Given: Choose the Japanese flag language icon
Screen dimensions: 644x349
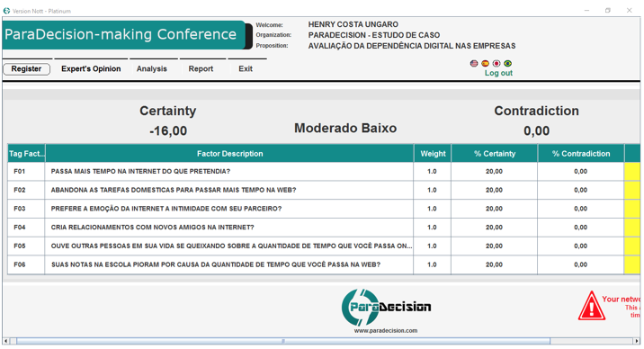Looking at the screenshot, I should click(x=496, y=63).
